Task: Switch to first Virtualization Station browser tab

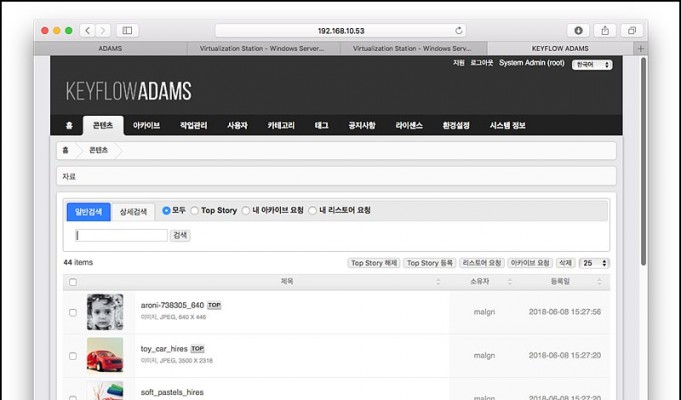Action: coord(262,49)
